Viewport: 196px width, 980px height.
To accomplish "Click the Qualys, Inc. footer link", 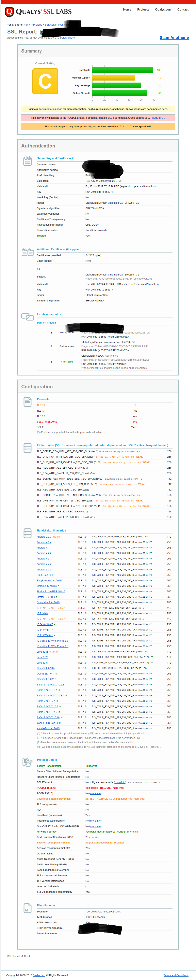I will tap(39, 975).
